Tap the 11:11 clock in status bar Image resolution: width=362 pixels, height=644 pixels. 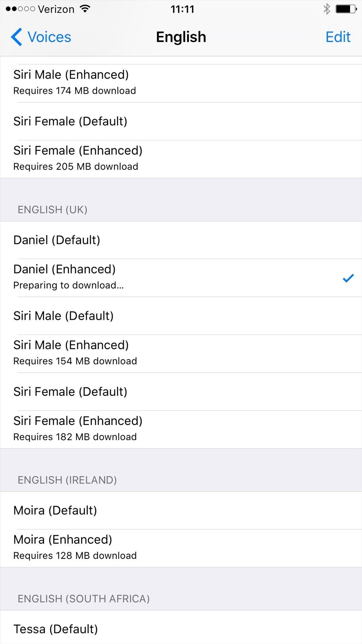click(x=182, y=9)
